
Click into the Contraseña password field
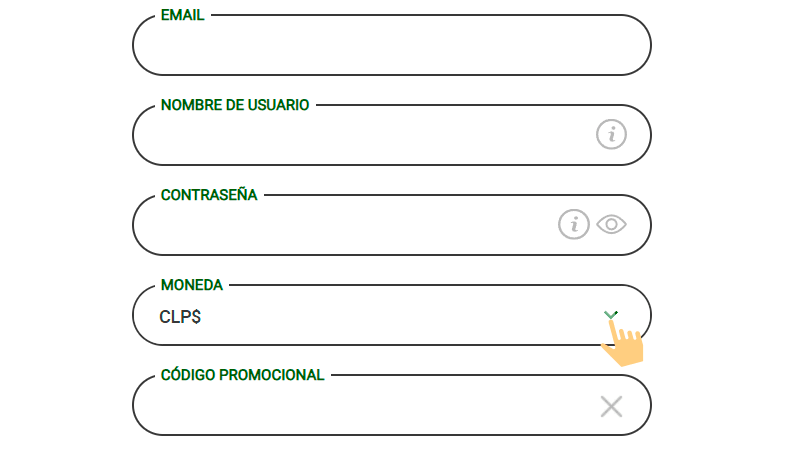(x=340, y=226)
